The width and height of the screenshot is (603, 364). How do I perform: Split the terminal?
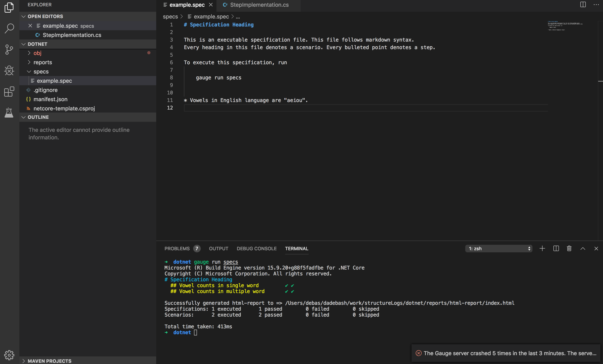pos(556,249)
